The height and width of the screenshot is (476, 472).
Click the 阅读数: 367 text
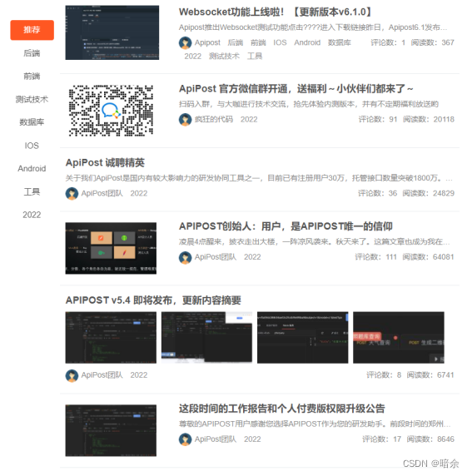click(x=433, y=42)
